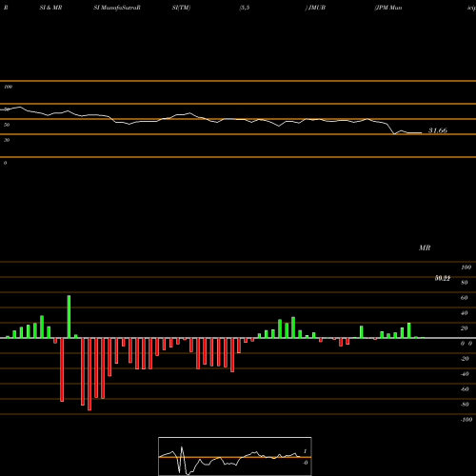The height and width of the screenshot is (476, 476).
Task: Click the 'SI & MR' header label
Action: [50, 8]
